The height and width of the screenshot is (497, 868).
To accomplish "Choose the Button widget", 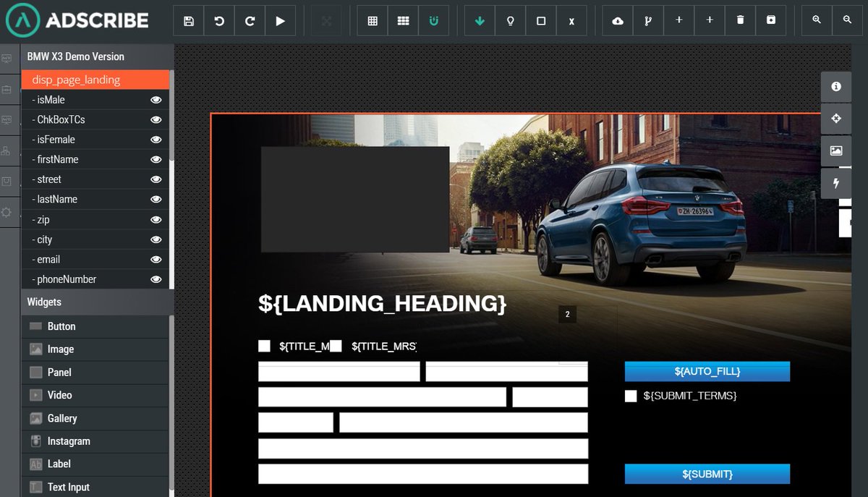I will 95,326.
